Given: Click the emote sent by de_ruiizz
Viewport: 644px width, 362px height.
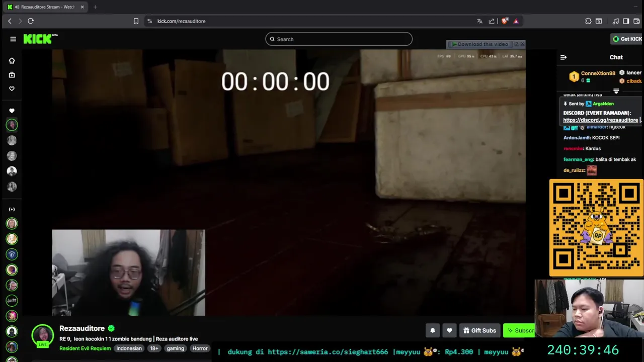Looking at the screenshot, I should 592,170.
